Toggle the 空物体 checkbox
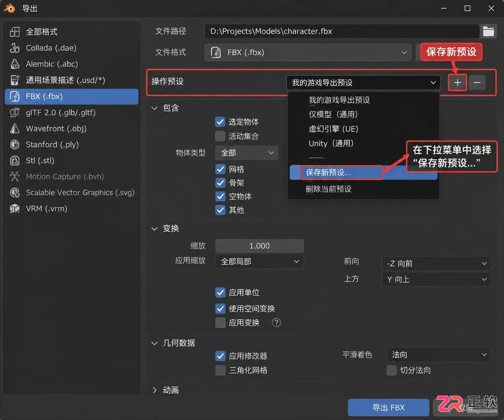Image resolution: width=504 pixels, height=420 pixels. click(220, 196)
